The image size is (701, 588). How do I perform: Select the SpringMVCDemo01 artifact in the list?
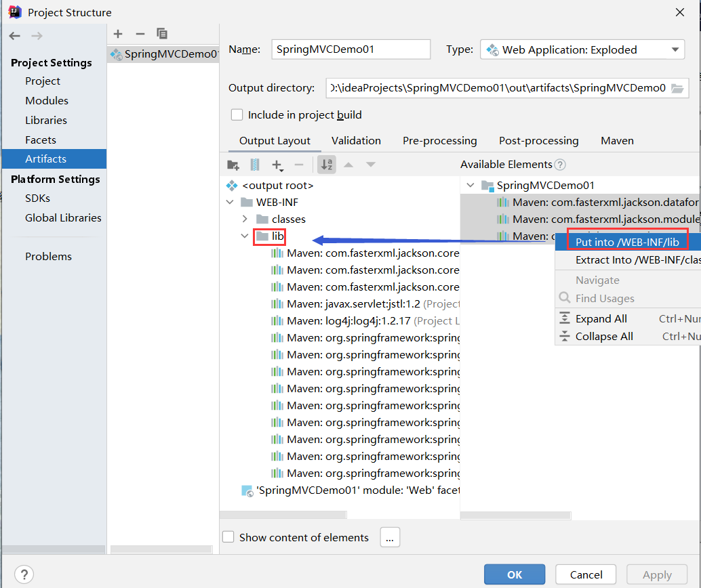click(163, 54)
